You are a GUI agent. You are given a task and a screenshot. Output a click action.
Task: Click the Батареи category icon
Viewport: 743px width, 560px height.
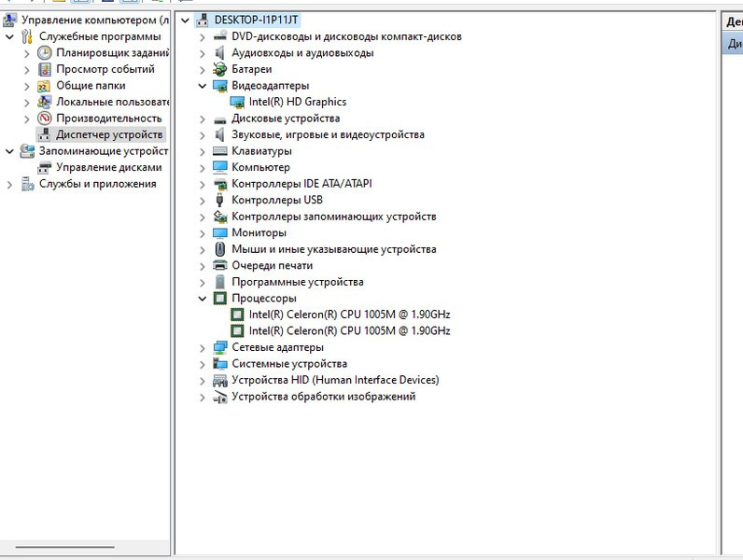pos(220,69)
